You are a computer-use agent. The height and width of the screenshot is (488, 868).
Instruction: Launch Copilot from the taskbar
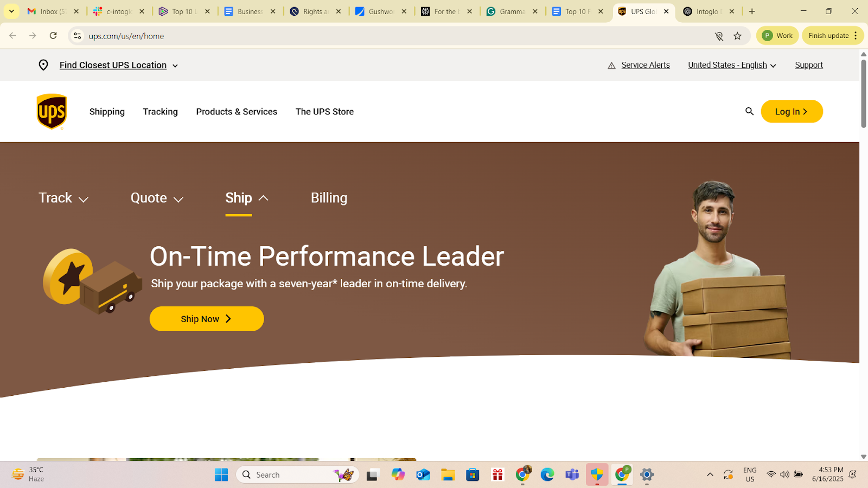coord(398,475)
